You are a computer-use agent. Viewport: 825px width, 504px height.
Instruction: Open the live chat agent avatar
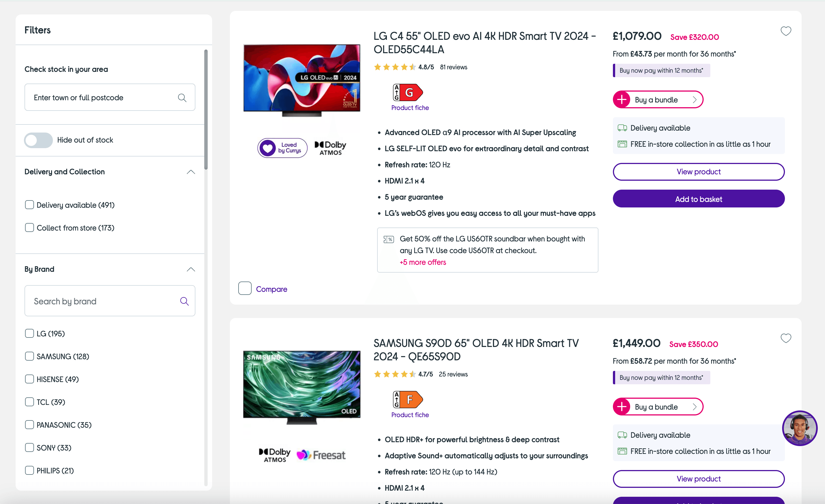[x=799, y=428]
